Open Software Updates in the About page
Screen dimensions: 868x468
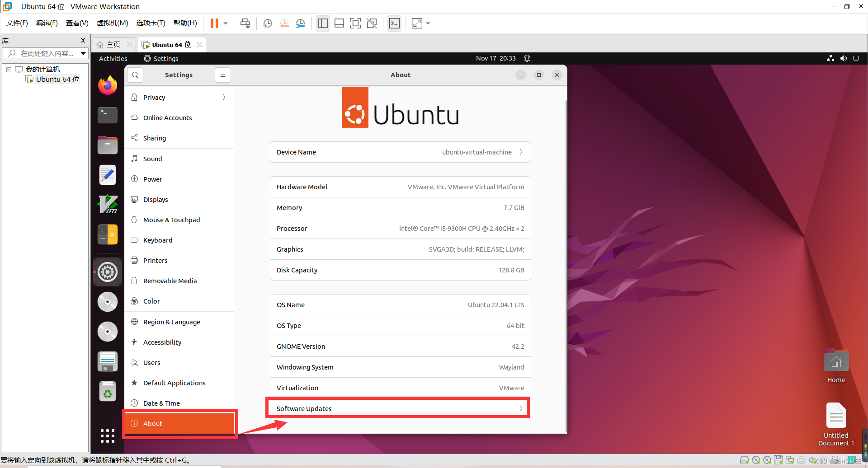[x=398, y=408]
